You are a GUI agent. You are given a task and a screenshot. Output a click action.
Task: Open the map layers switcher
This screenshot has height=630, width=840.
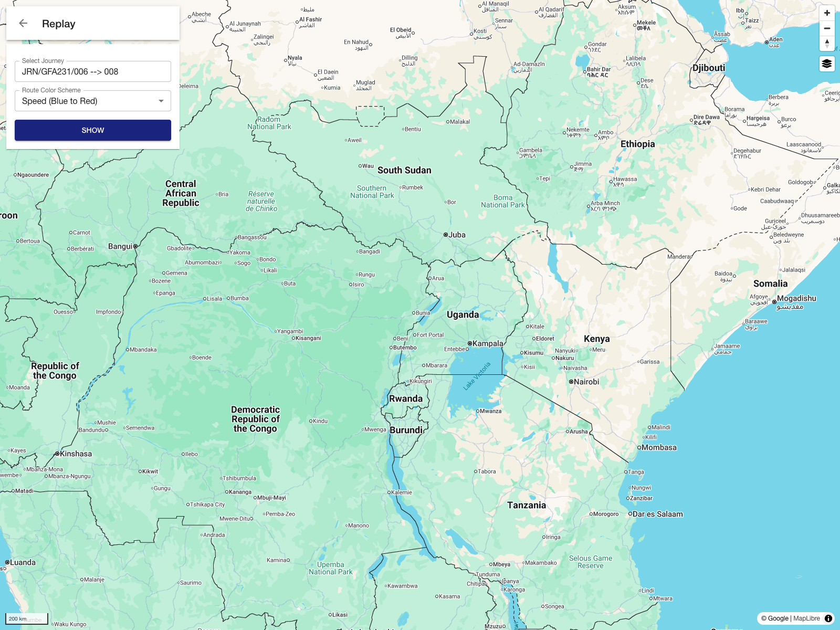827,64
